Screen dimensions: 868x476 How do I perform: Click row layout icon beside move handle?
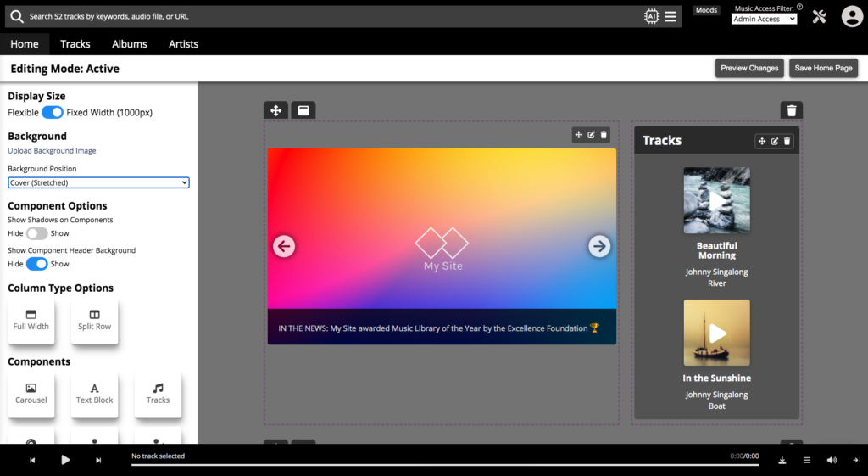(x=303, y=110)
